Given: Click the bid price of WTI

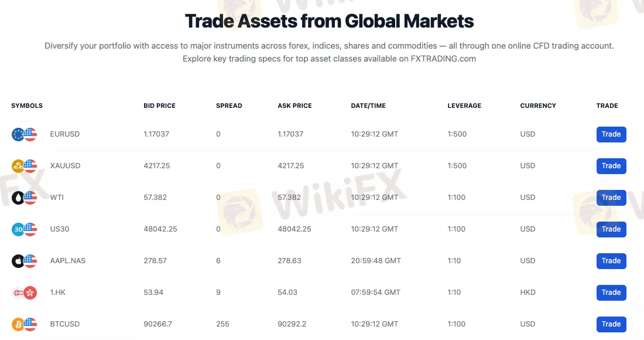Looking at the screenshot, I should 155,198.
